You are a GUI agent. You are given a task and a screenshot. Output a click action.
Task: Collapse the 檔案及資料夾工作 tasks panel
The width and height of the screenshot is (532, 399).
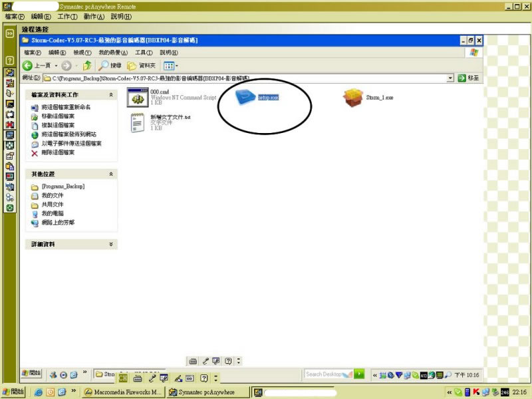(x=111, y=94)
